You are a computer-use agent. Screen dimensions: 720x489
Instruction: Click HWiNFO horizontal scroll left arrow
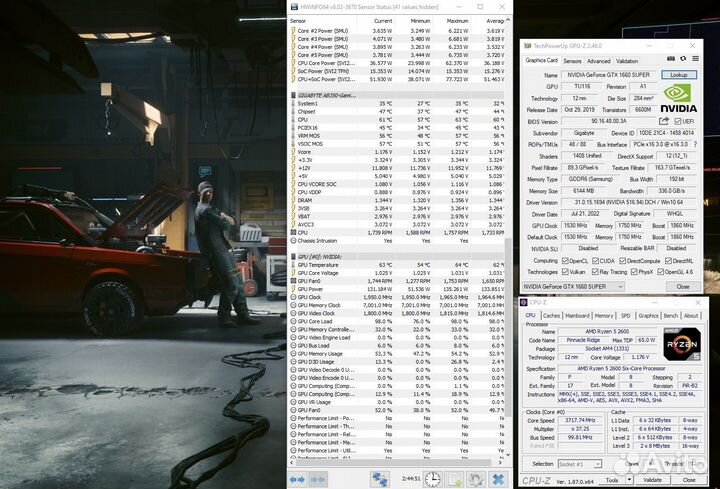292,462
